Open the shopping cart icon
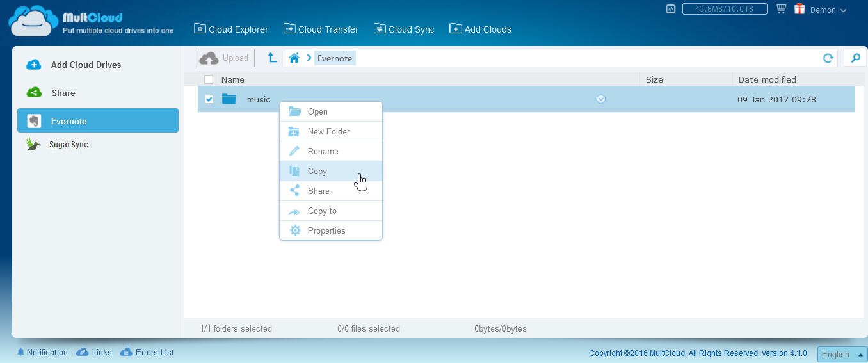The height and width of the screenshot is (363, 868). [780, 9]
